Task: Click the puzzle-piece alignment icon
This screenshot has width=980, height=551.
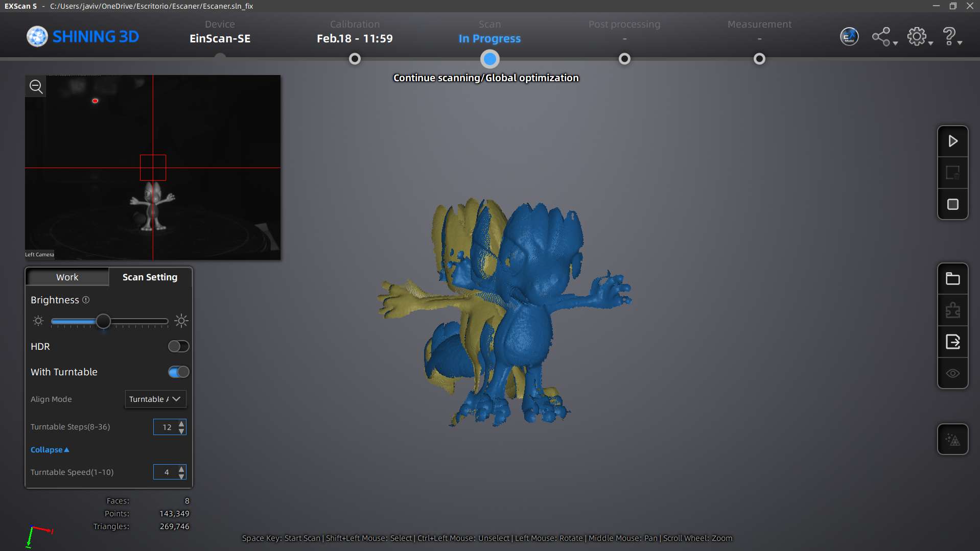Action: 952,310
